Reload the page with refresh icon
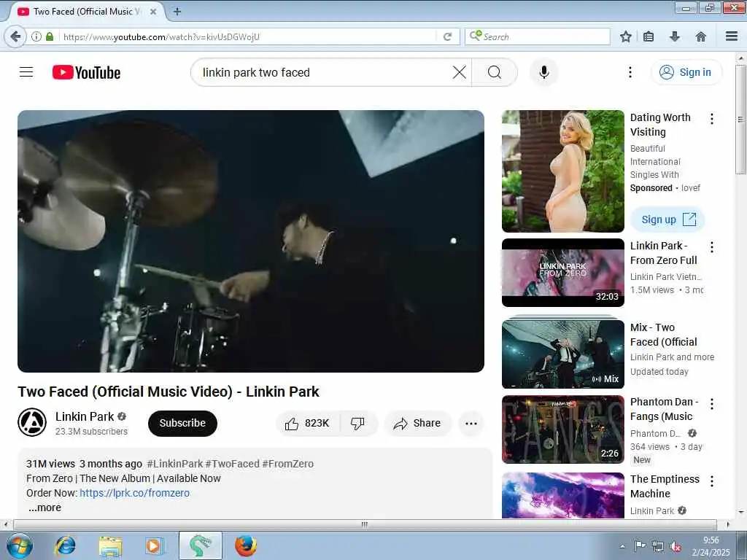The height and width of the screenshot is (560, 747). [x=447, y=36]
